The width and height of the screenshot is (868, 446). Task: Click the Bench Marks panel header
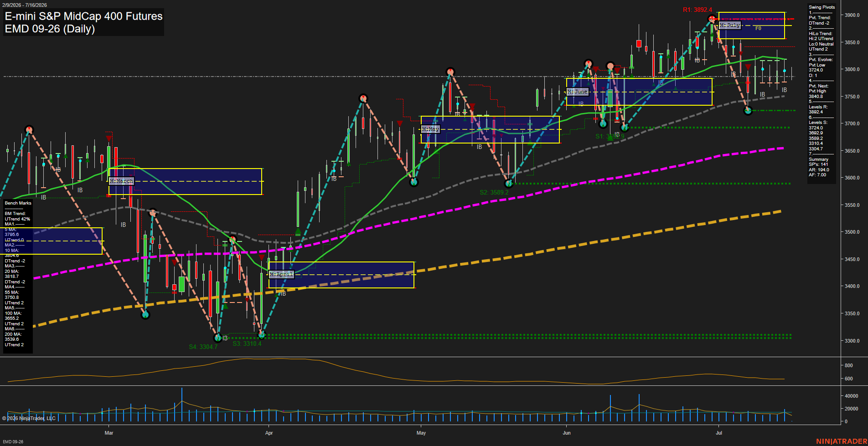(18, 203)
